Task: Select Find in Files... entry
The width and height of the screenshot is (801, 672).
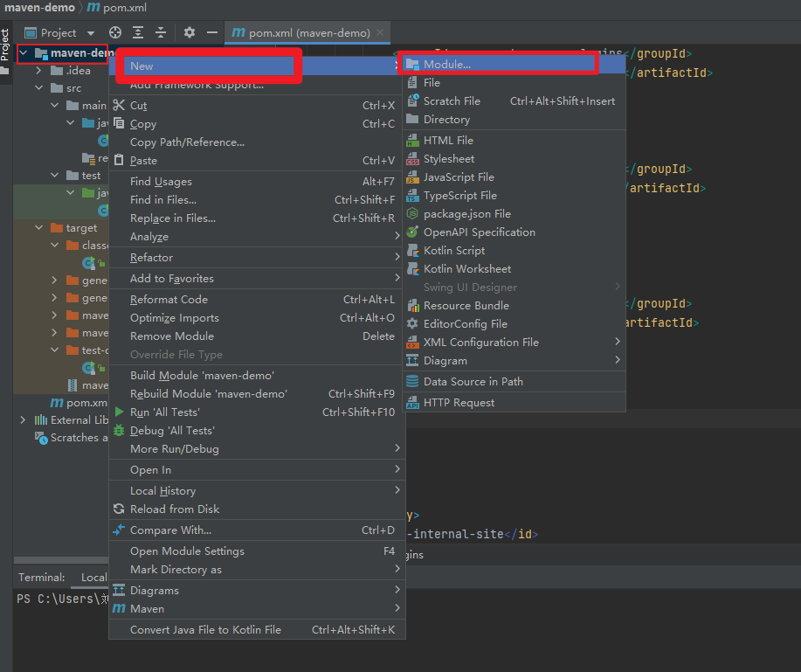Action: [258, 200]
